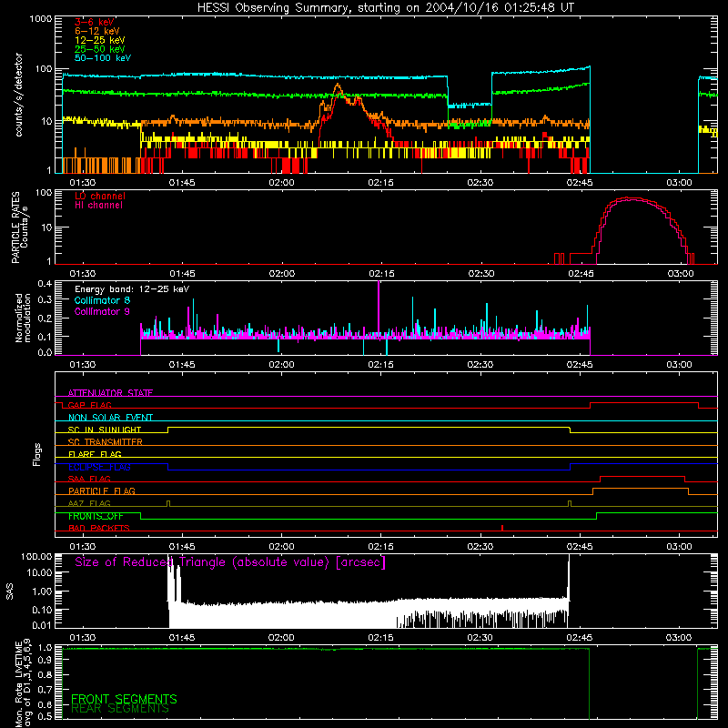The image size is (728, 728).
Task: Click the 100.00 value on SAS axis
Action: coord(36,557)
